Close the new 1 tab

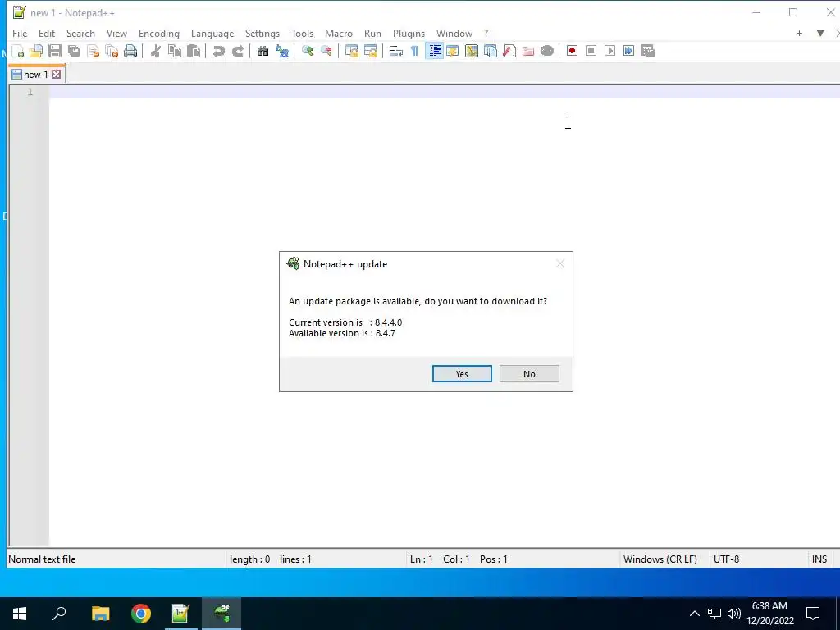[x=57, y=75]
